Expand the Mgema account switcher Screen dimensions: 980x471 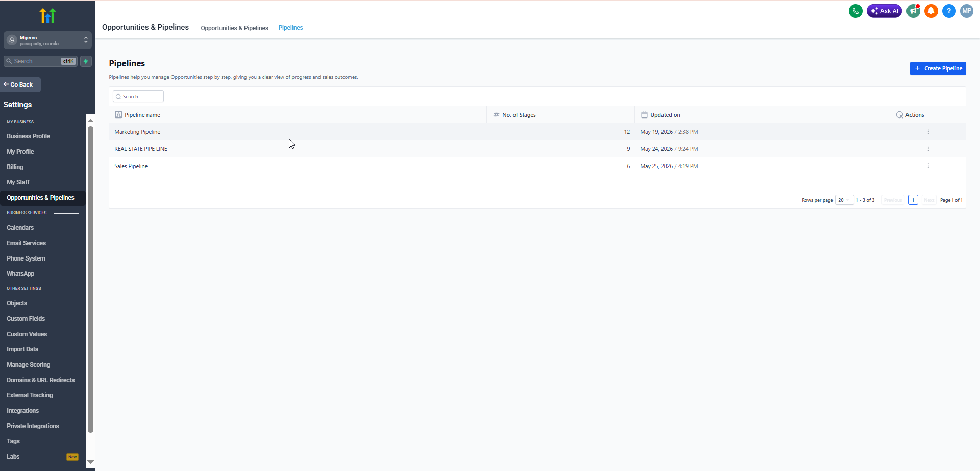pos(47,40)
